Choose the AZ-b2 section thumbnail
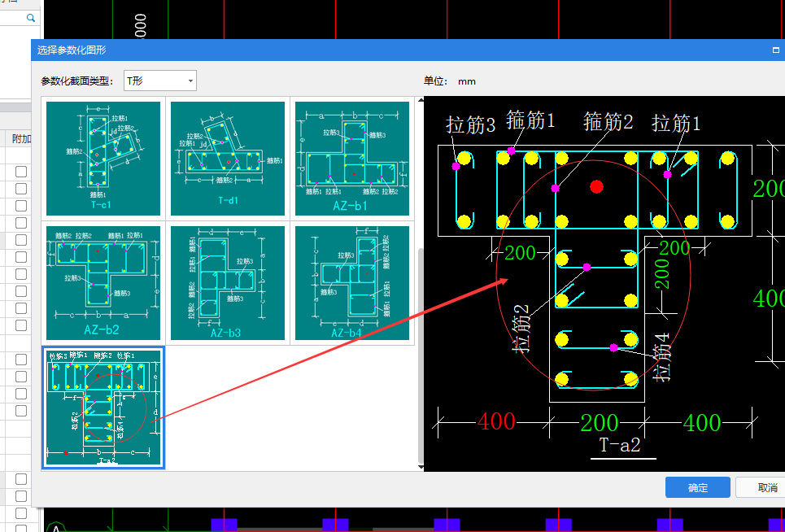Screen dimensions: 785x532 (103, 283)
